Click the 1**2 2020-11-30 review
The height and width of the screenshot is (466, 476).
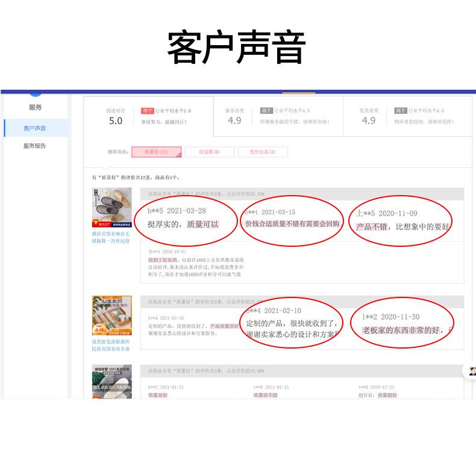tap(402, 324)
